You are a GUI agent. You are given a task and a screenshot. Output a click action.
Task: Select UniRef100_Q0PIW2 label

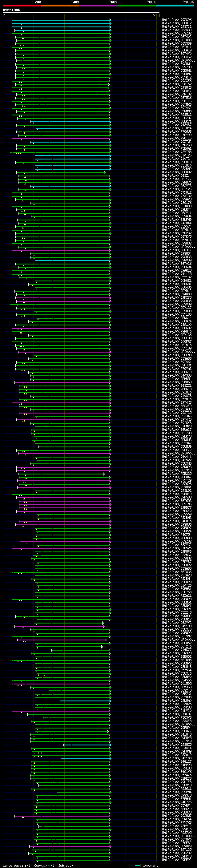coord(177,94)
